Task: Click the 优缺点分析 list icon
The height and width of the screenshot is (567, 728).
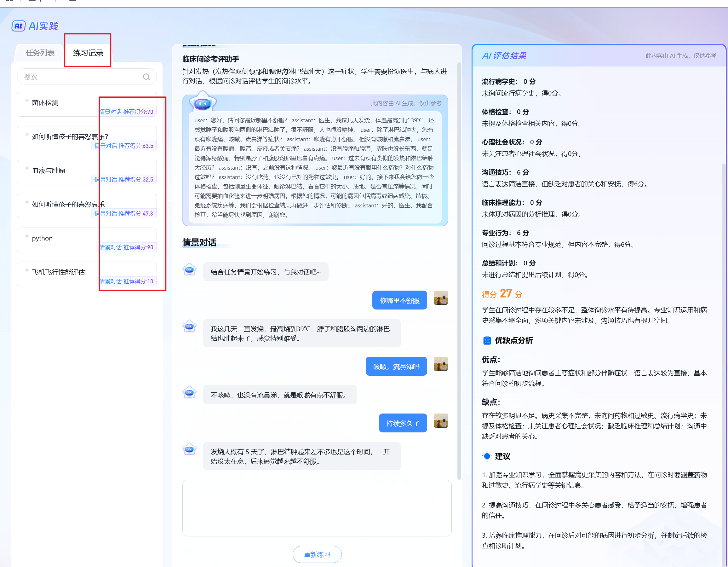Action: click(487, 340)
